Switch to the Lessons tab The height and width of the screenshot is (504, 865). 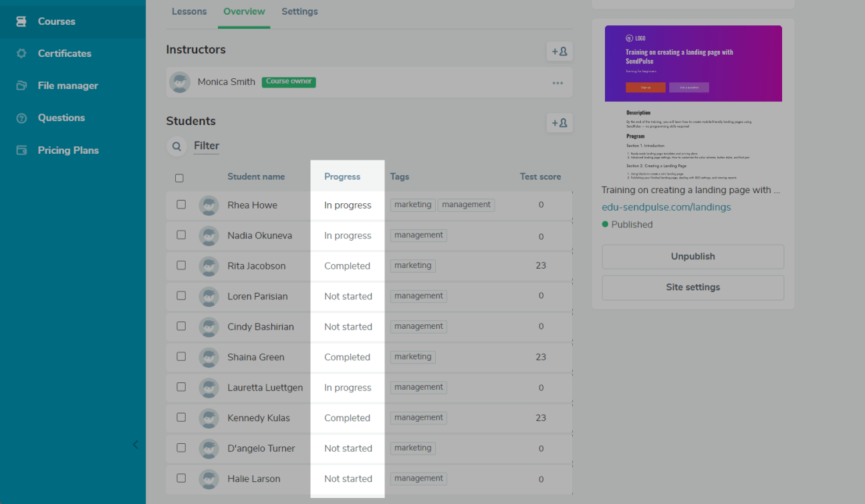coord(189,11)
